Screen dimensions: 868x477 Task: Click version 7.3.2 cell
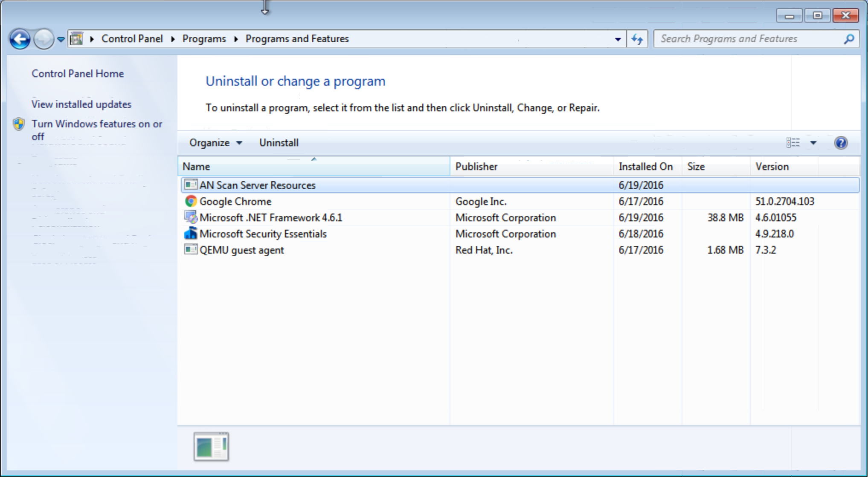coord(766,250)
